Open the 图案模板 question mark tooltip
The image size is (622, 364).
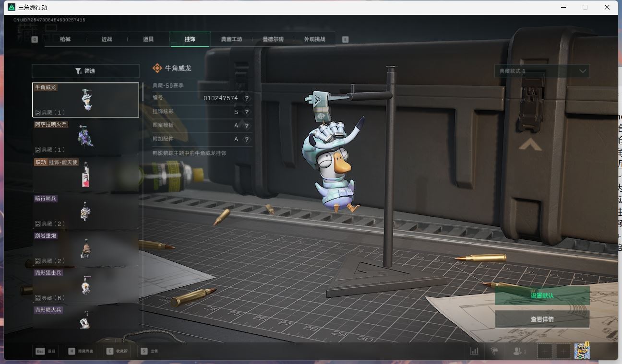click(247, 126)
